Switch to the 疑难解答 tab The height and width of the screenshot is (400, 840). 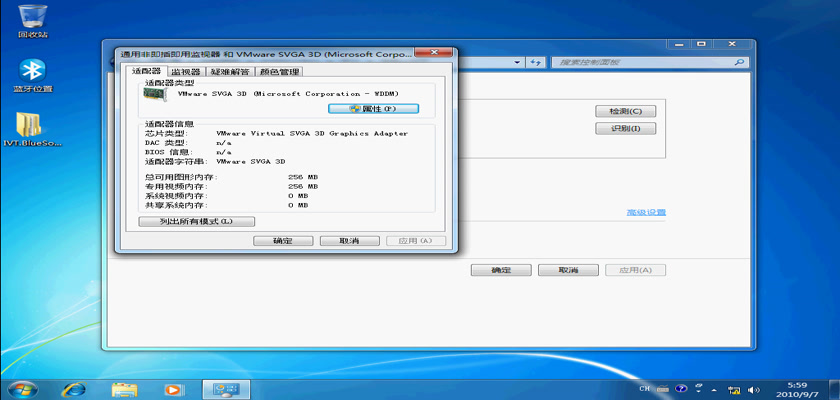coord(230,72)
